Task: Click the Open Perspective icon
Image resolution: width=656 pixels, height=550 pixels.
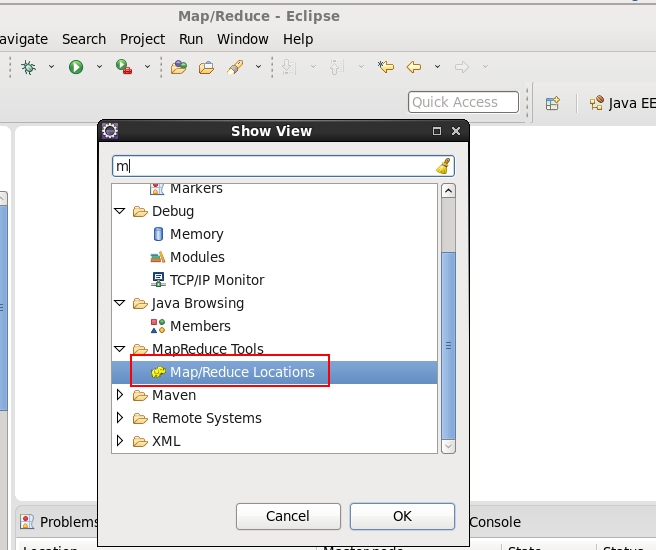Action: pos(553,103)
